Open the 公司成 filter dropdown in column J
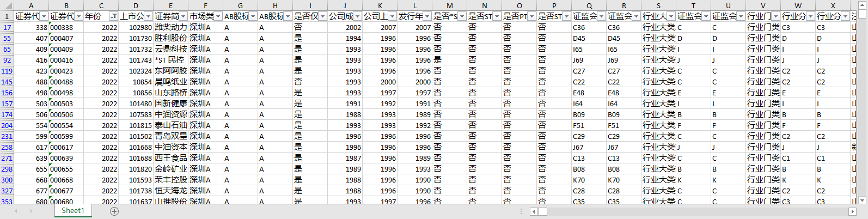 coord(357,16)
